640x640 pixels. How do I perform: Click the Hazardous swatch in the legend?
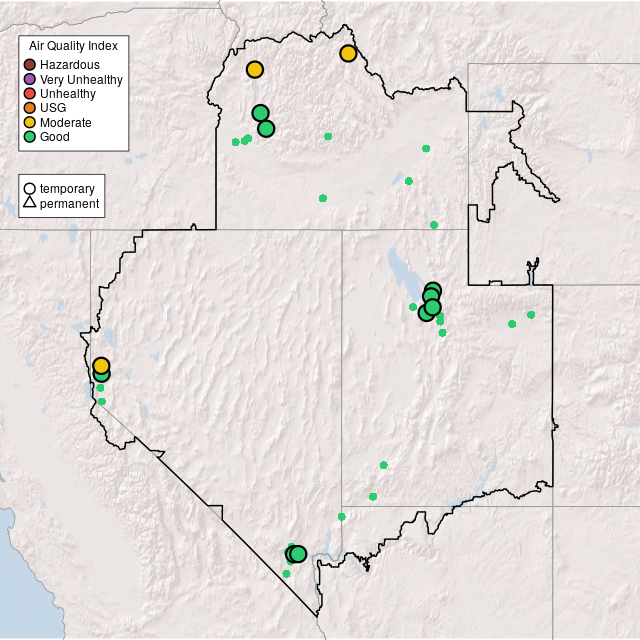30,65
